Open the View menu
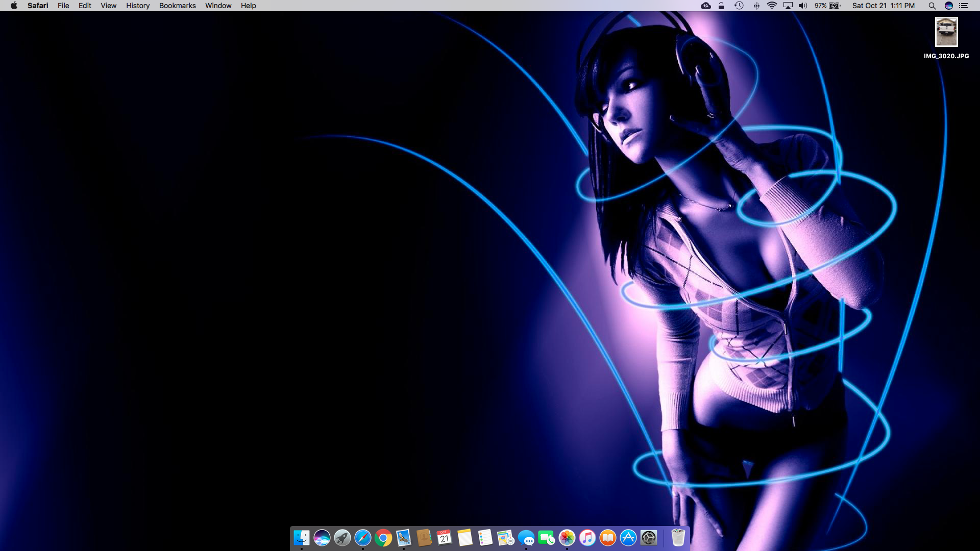 point(108,6)
